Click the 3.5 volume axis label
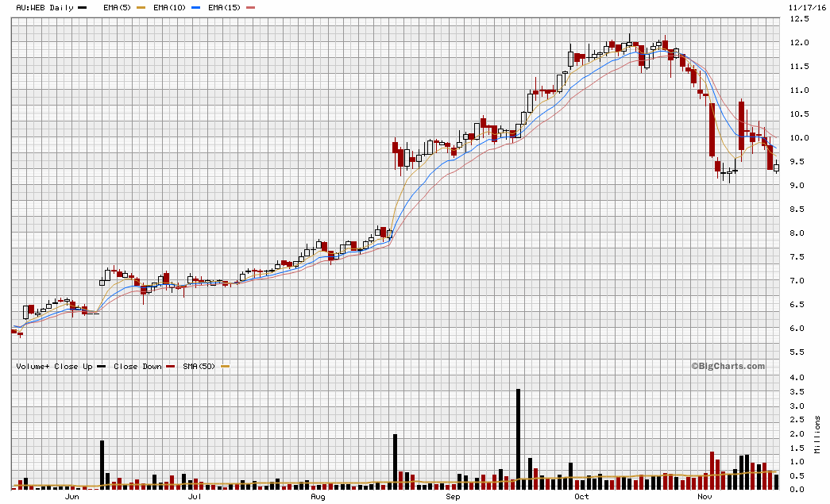830x504 pixels. [797, 391]
